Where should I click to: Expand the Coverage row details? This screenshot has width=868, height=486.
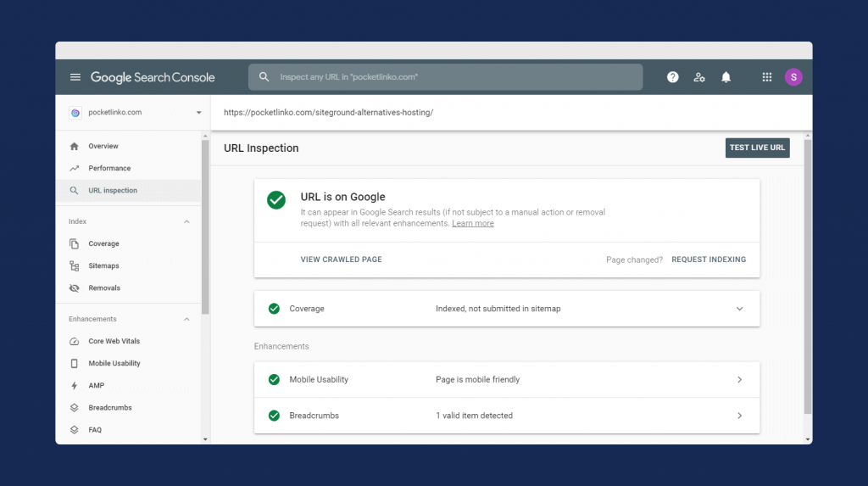(x=739, y=309)
